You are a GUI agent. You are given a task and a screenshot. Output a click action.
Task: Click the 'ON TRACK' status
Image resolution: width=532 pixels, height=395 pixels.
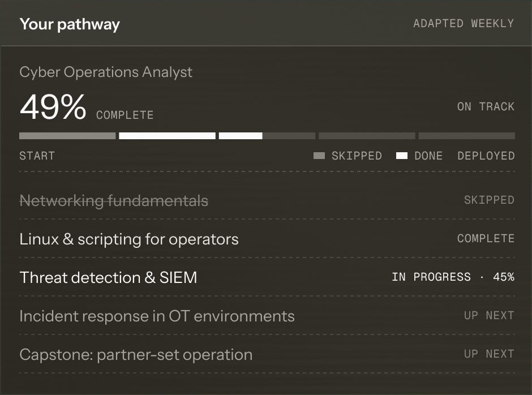click(486, 106)
